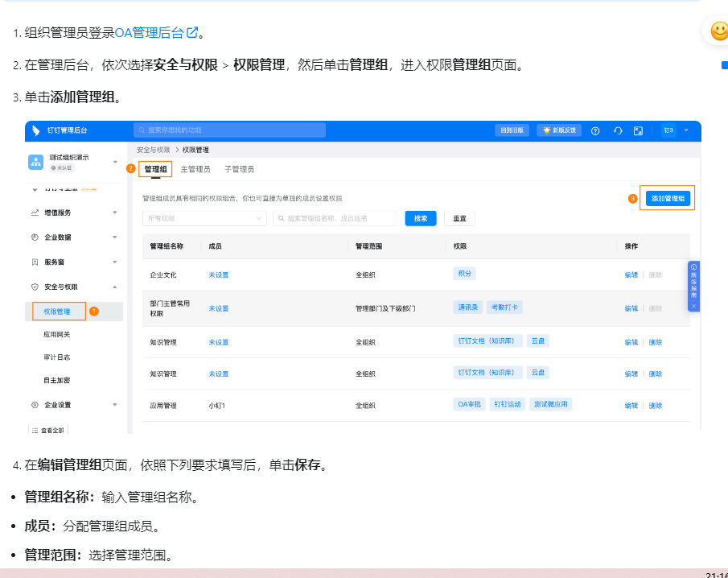Click the 管理部门及下级部门 scope cell
The image size is (728, 578).
[385, 308]
